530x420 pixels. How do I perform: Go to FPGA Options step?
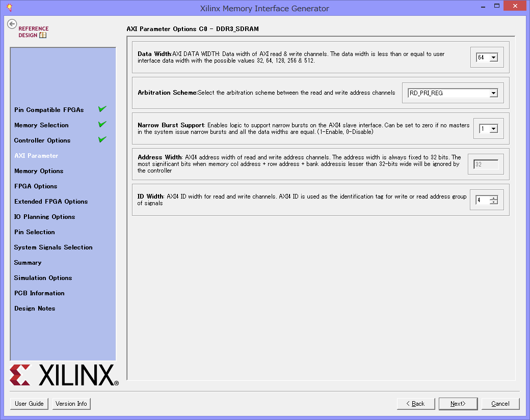click(36, 186)
